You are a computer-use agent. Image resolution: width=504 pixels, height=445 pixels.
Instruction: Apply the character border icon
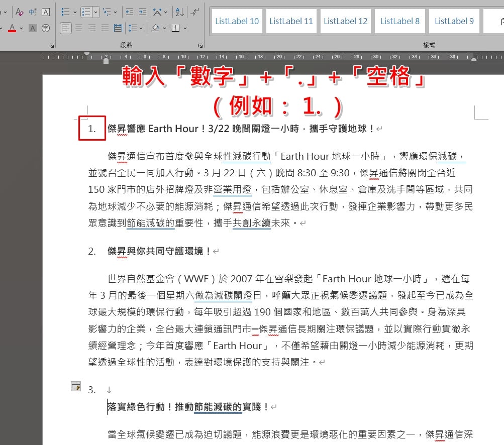tap(46, 12)
